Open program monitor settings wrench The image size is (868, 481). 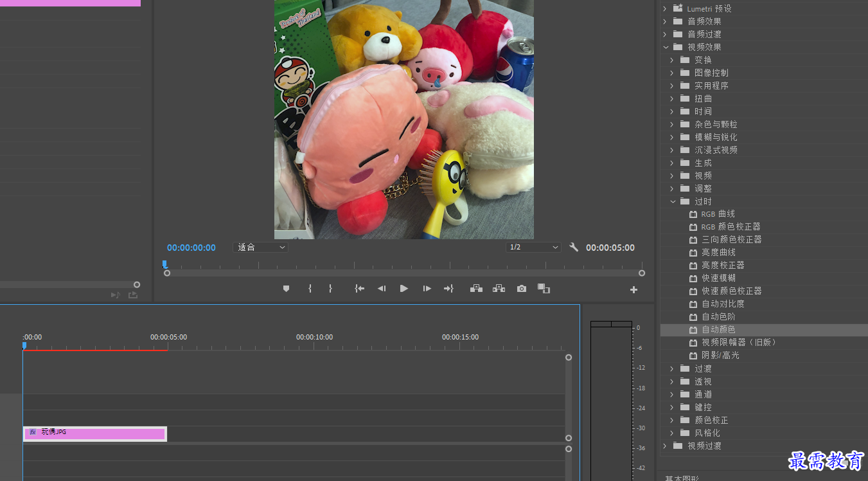tap(574, 247)
